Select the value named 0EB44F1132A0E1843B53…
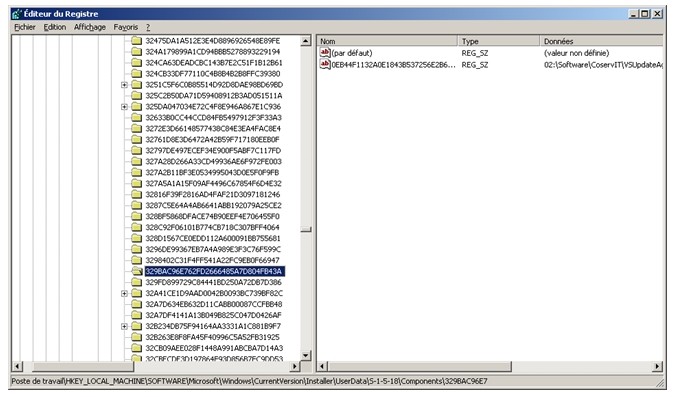The image size is (676, 397). click(x=393, y=65)
